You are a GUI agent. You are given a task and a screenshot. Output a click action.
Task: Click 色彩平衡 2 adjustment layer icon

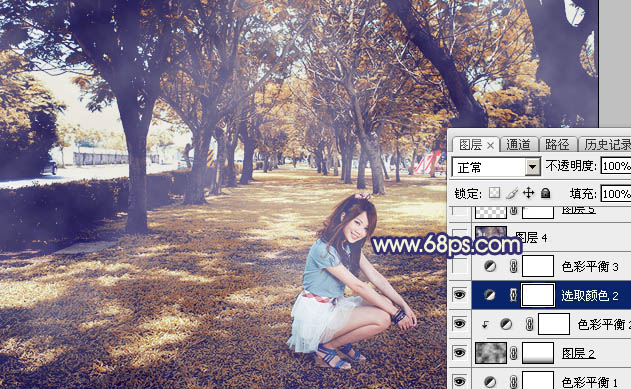(506, 324)
